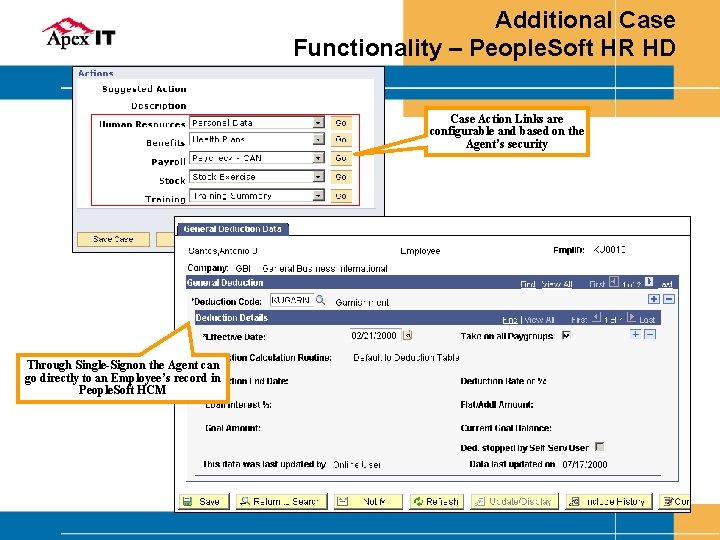Click the Apex IT logo
This screenshot has width=720, height=540.
79,33
